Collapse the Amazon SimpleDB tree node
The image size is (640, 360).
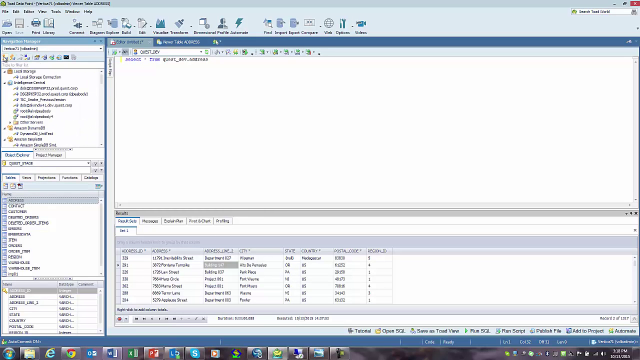tap(5, 140)
